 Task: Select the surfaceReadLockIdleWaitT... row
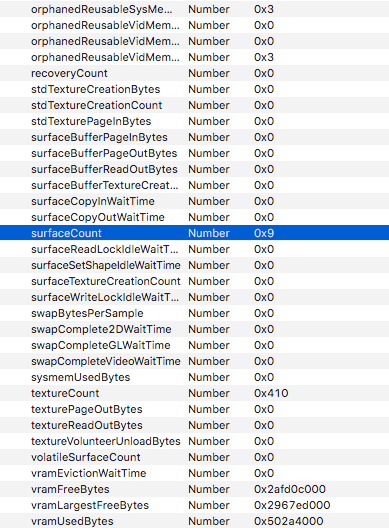(194, 249)
